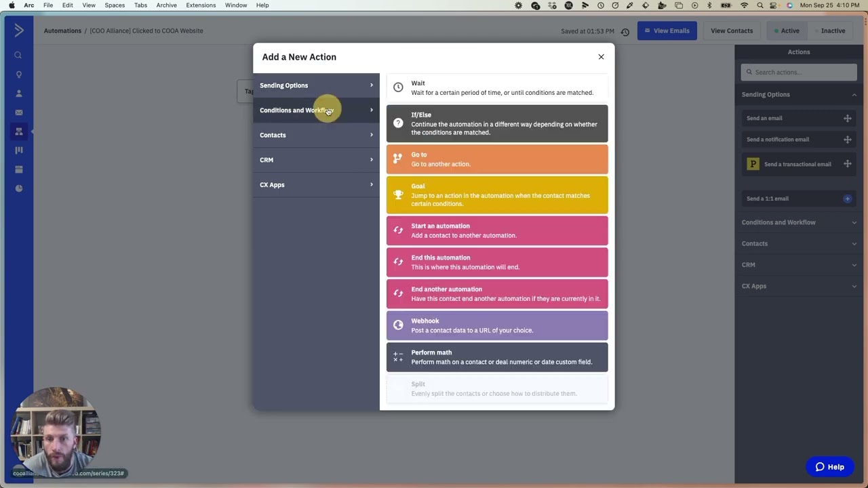Click the trophy icon on Goal

point(398,195)
